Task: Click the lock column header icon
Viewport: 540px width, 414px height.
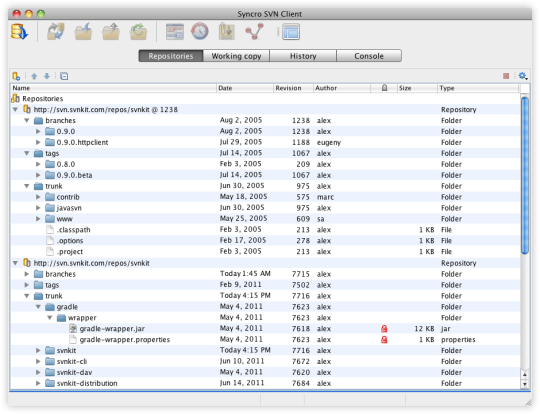Action: click(384, 88)
